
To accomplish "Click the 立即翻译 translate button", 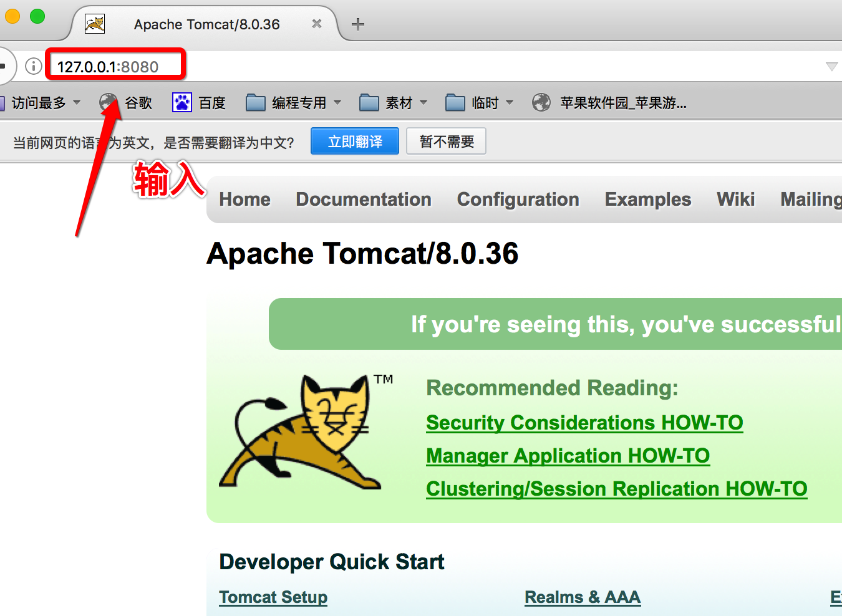I will pos(355,142).
